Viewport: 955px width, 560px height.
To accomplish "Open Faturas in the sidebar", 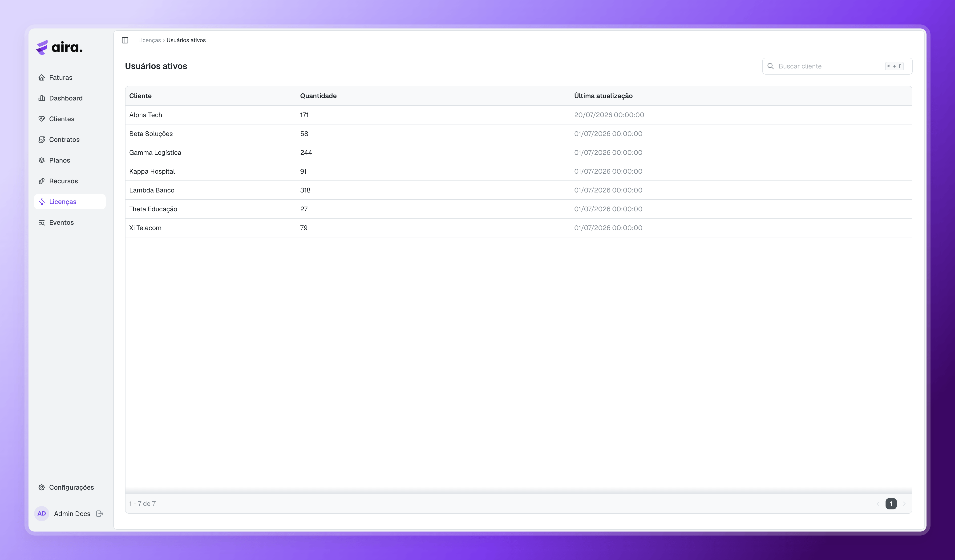I will [x=70, y=77].
